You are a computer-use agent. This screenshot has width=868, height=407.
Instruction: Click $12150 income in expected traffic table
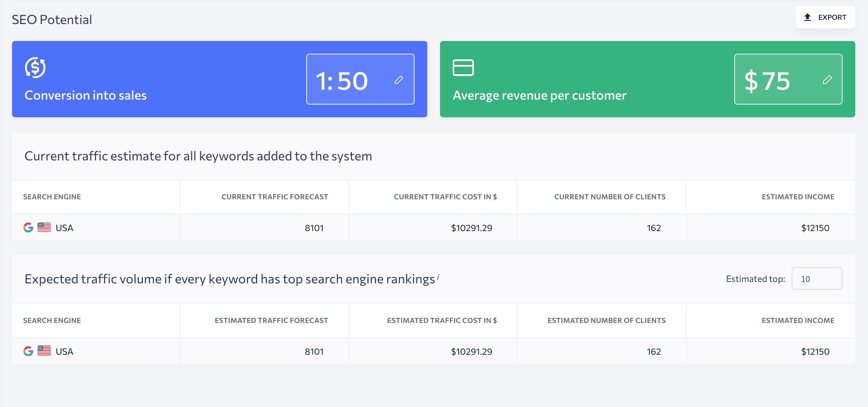coord(815,352)
